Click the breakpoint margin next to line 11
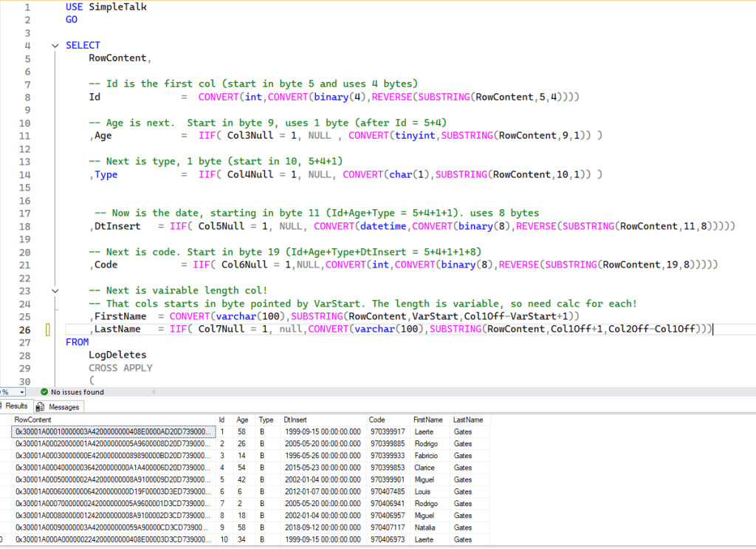Screen dimensions: 756x549 [7, 135]
